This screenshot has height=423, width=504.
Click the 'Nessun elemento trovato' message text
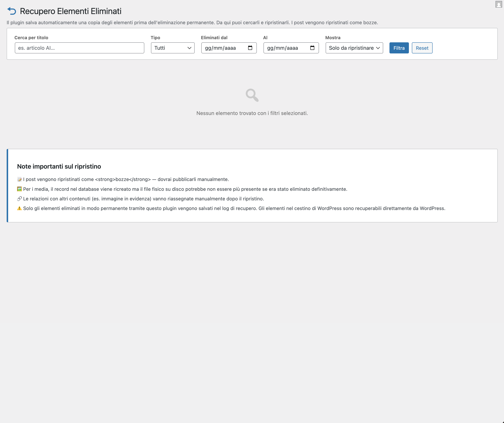252,113
